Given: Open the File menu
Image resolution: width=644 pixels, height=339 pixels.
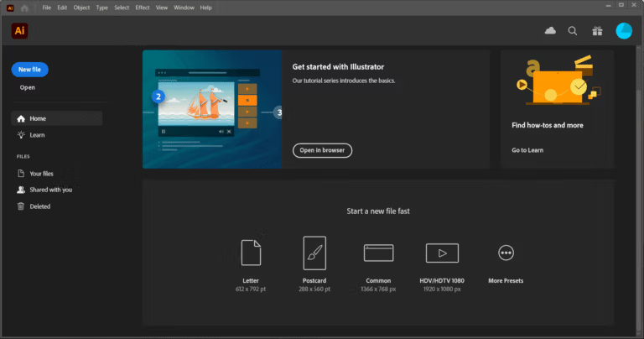Looking at the screenshot, I should [x=46, y=8].
